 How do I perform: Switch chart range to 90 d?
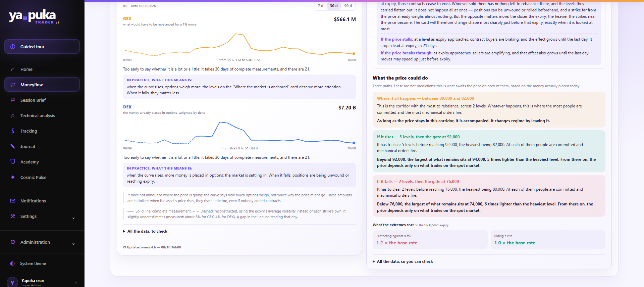click(348, 6)
